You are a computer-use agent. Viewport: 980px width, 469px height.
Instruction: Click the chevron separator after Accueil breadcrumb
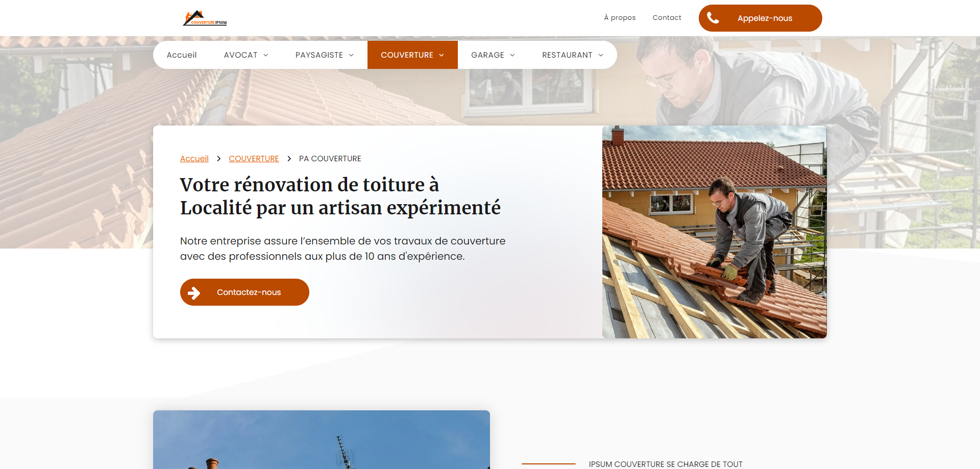point(218,159)
